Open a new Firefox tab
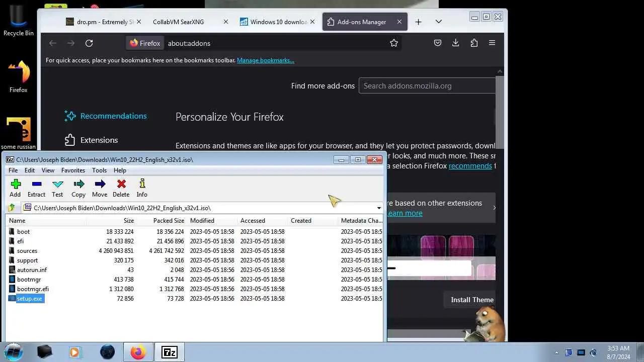Viewport: 644px width, 362px height. pos(418,22)
